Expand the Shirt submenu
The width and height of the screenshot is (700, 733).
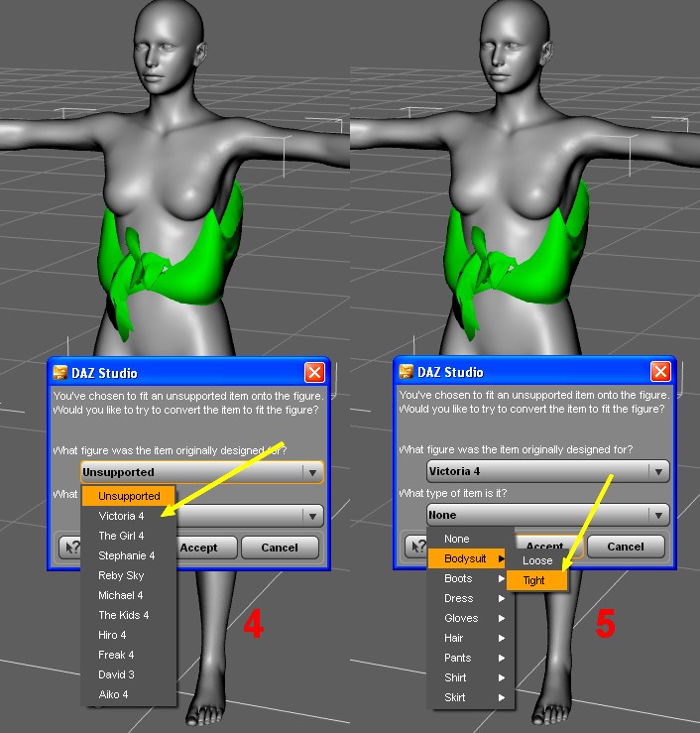[x=471, y=677]
